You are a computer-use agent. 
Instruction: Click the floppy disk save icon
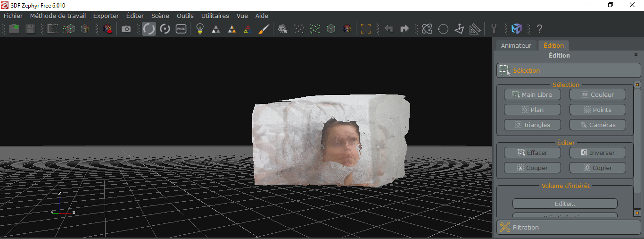[30, 29]
